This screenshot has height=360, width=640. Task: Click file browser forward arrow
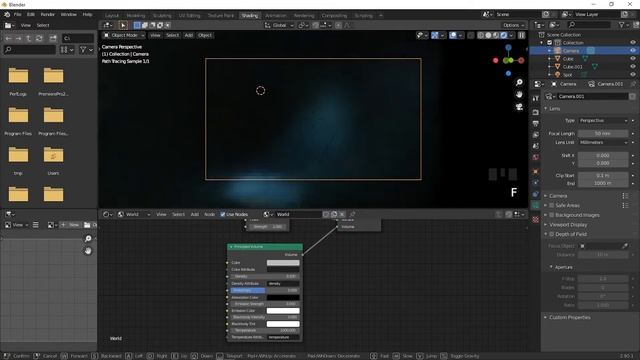(x=18, y=38)
